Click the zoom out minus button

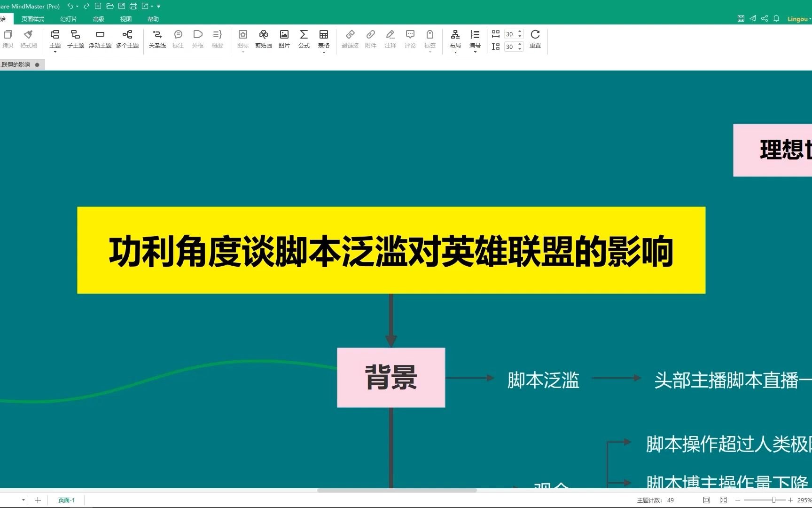point(737,500)
